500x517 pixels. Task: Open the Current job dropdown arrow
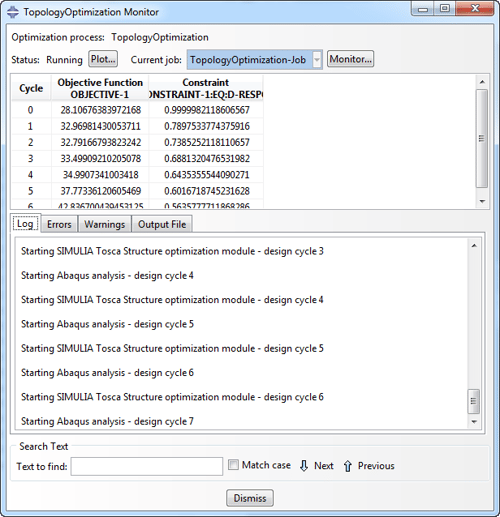click(317, 60)
